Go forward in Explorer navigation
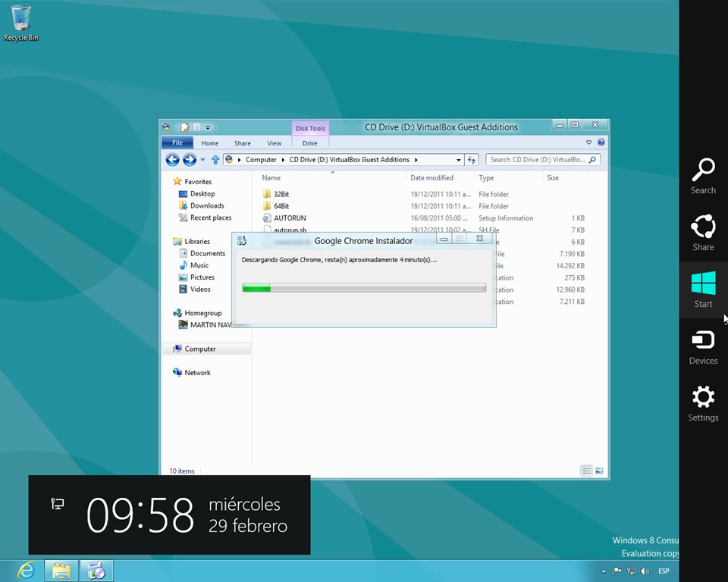 coord(190,160)
